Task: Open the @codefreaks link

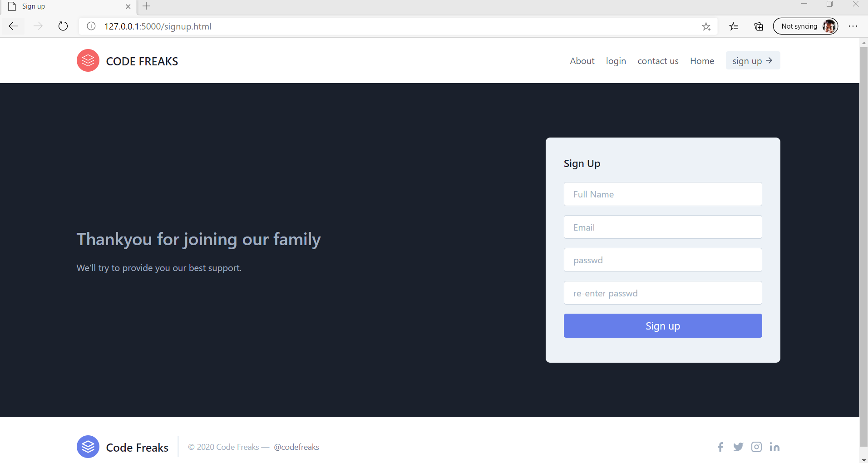Action: (x=296, y=447)
